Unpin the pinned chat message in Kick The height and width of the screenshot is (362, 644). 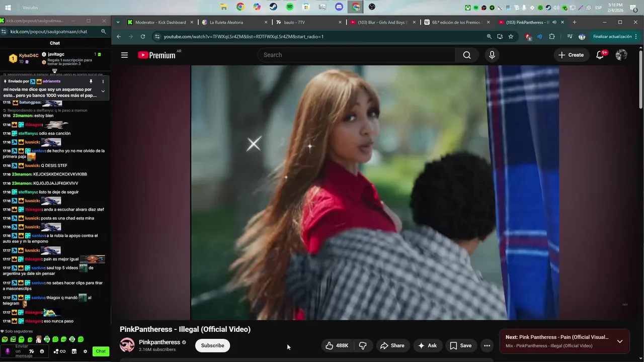[x=91, y=81]
